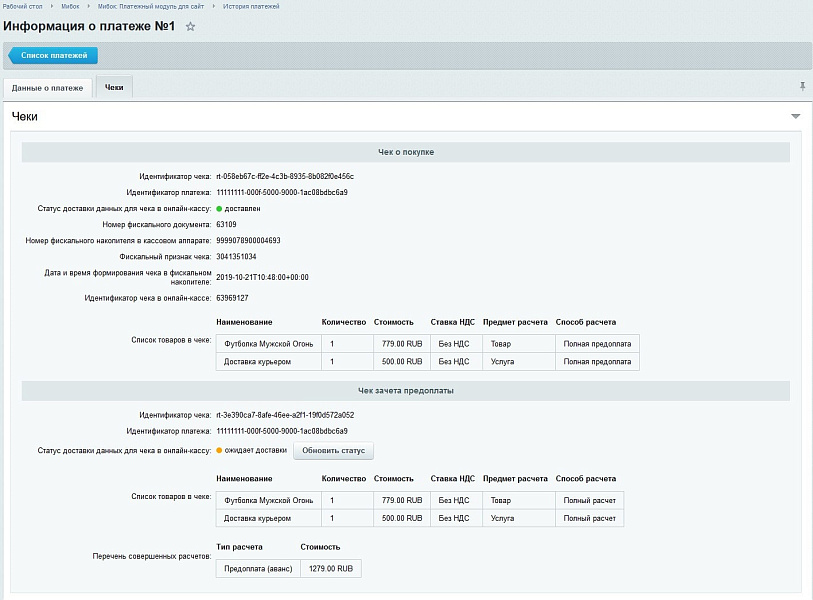Click the Чек зачета предоплаты section header
This screenshot has width=813, height=600.
[x=405, y=390]
